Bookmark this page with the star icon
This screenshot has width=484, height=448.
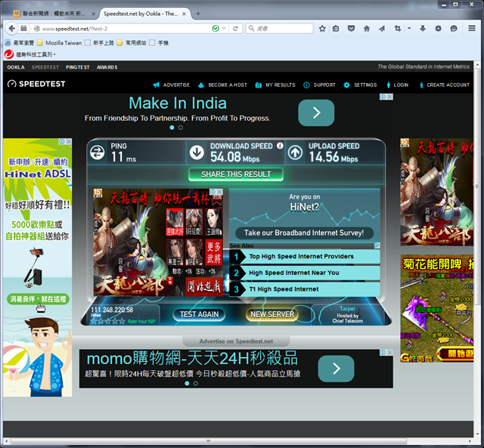click(322, 29)
